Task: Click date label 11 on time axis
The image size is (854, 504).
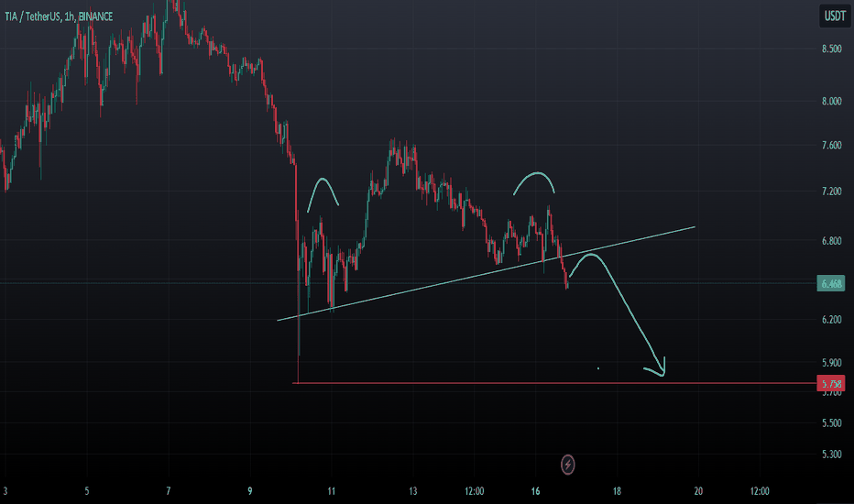Action: pyautogui.click(x=331, y=491)
